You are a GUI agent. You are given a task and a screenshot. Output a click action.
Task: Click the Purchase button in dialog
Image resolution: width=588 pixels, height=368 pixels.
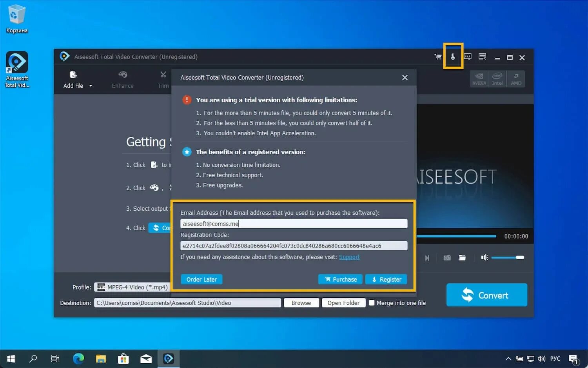[340, 279]
